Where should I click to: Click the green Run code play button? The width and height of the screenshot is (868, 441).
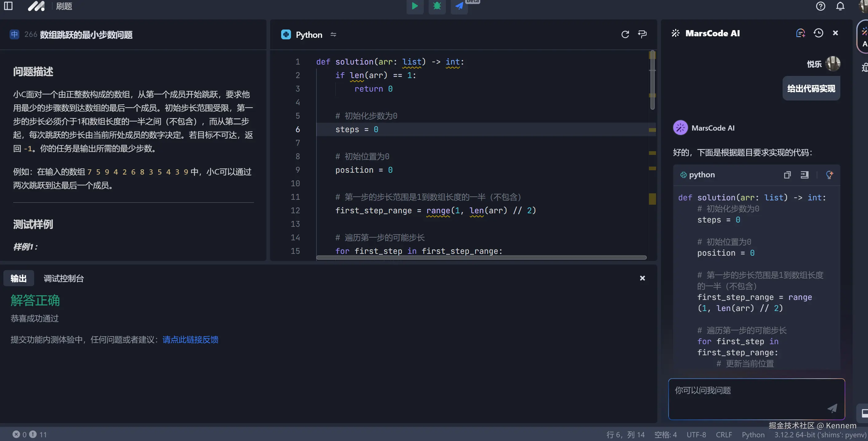click(x=415, y=6)
